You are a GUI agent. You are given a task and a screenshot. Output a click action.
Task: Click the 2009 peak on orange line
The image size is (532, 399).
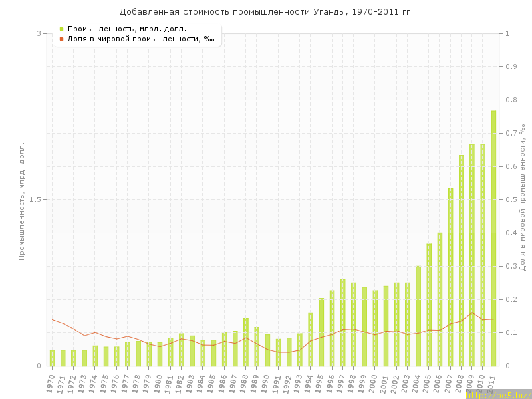click(472, 313)
